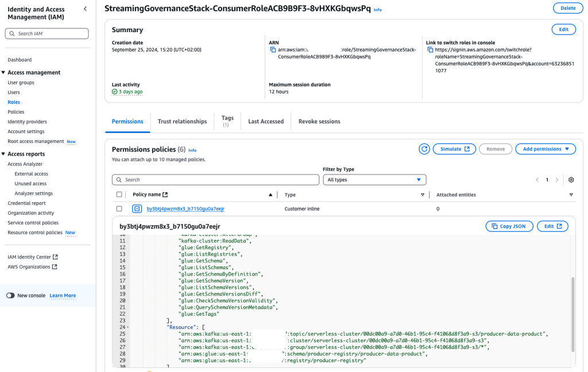The height and width of the screenshot is (372, 588).
Task: Open Resource control policies
Action: pos(35,232)
